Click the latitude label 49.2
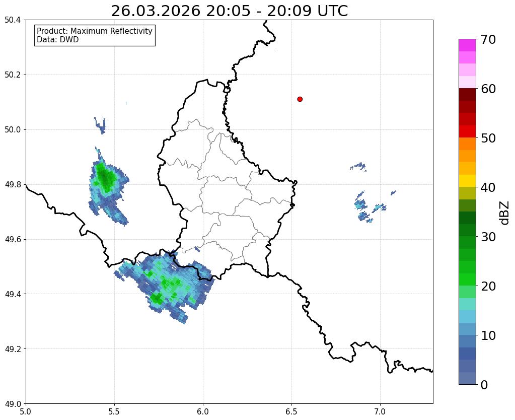The height and width of the screenshot is (420, 515). point(13,349)
